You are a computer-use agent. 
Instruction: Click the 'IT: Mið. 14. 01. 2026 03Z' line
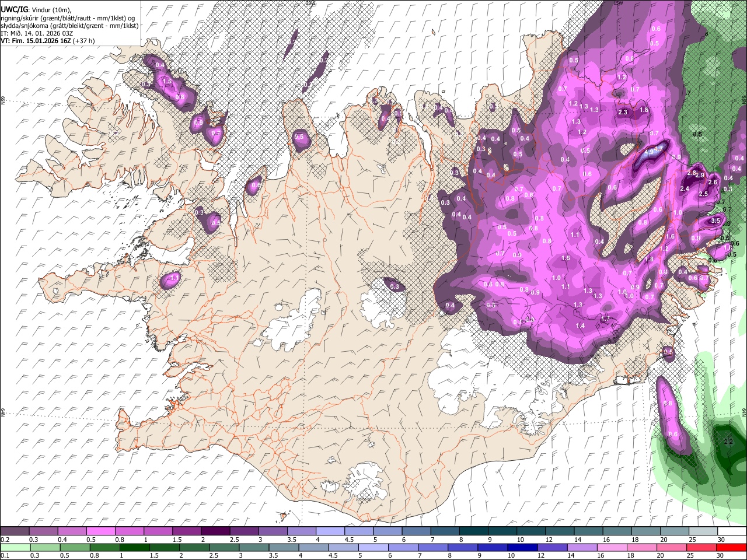click(36, 33)
